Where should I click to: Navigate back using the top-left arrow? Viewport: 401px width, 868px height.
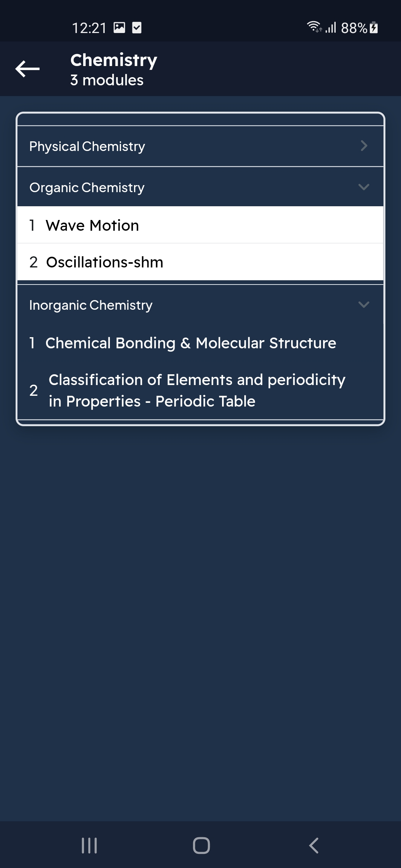pyautogui.click(x=27, y=68)
